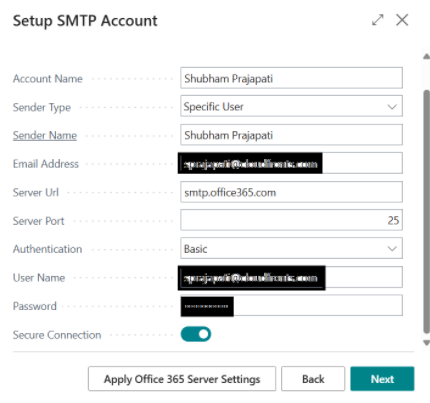Edit the Server Url field
Screen dimensions: 430x403
[x=291, y=192]
